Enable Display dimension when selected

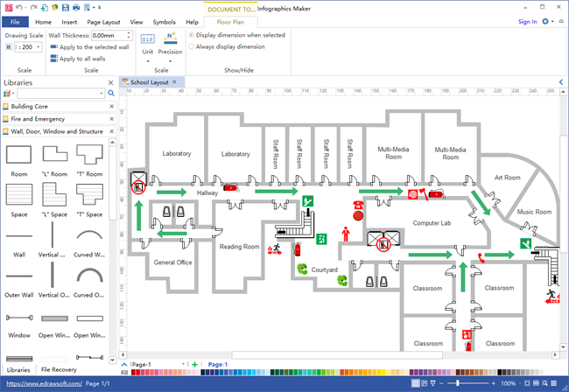[x=192, y=35]
